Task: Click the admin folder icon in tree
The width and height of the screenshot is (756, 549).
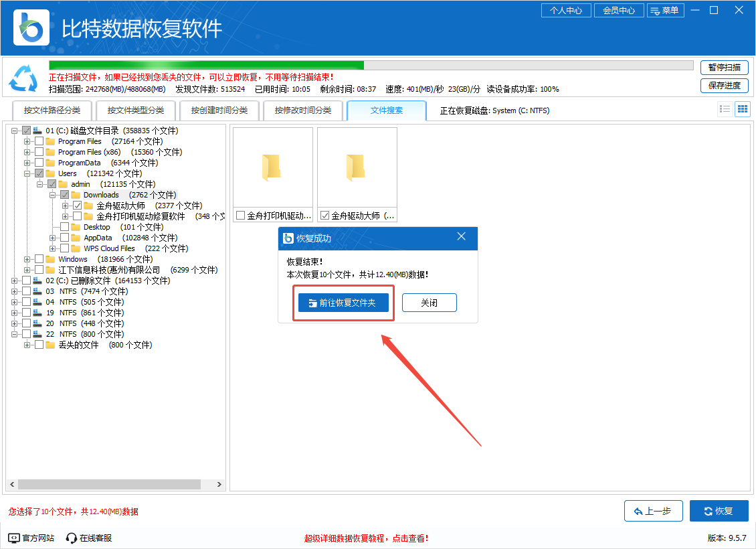Action: pyautogui.click(x=63, y=184)
